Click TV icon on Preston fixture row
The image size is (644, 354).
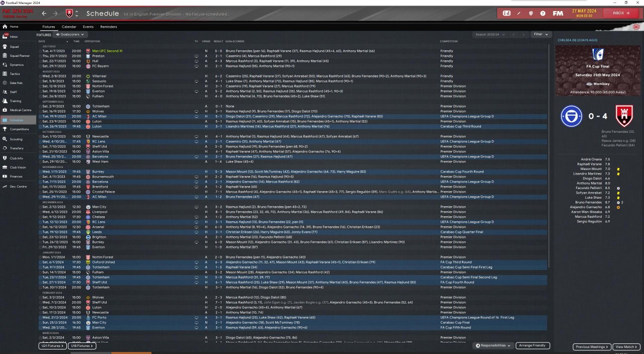click(196, 56)
